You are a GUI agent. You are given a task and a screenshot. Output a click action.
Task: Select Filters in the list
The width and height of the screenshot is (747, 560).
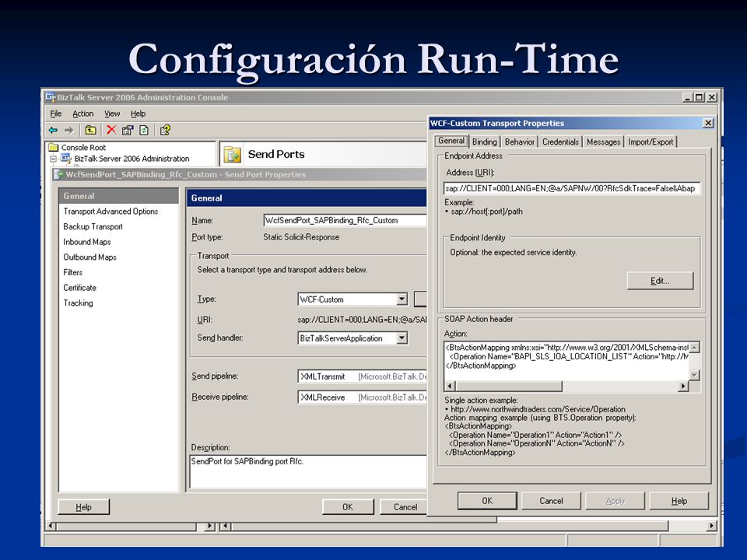coord(73,272)
